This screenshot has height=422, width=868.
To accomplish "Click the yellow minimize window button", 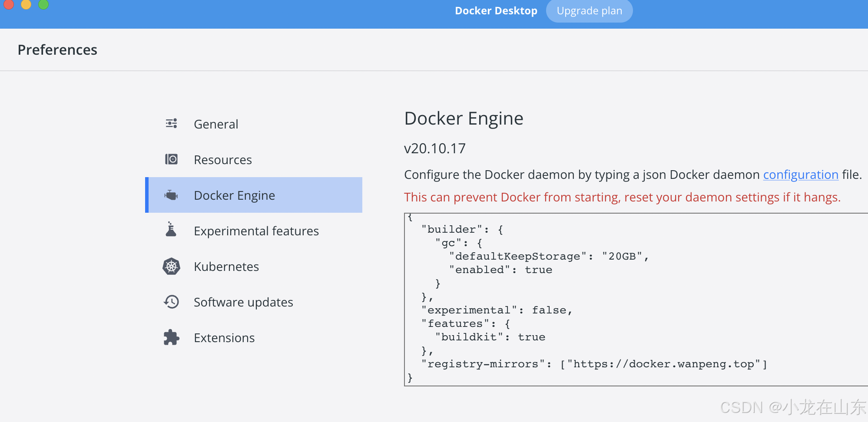I will coord(26,4).
